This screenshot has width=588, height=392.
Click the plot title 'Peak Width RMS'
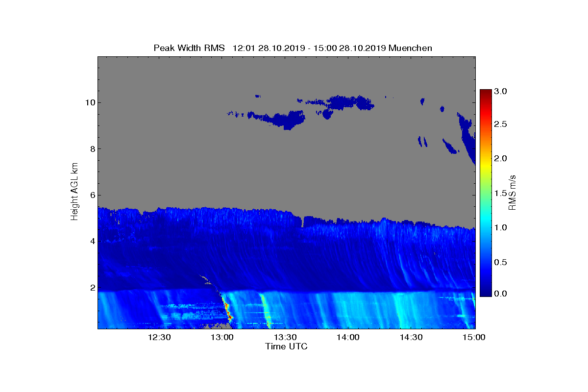click(189, 48)
